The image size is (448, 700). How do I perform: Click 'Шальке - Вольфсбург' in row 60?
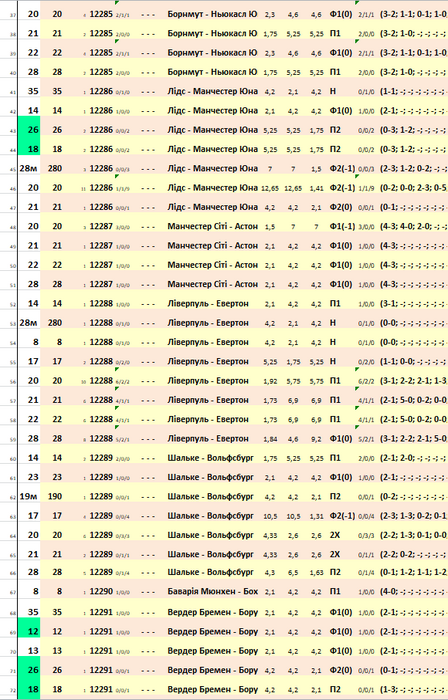211,458
